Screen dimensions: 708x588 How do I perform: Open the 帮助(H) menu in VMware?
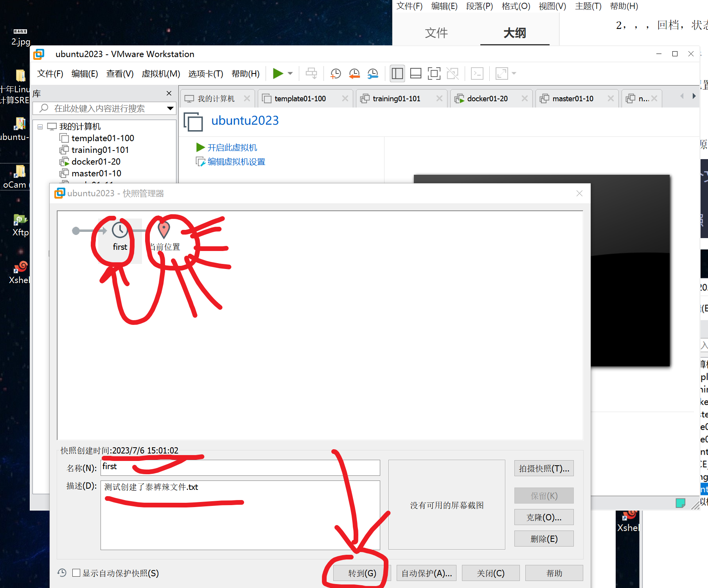click(246, 73)
